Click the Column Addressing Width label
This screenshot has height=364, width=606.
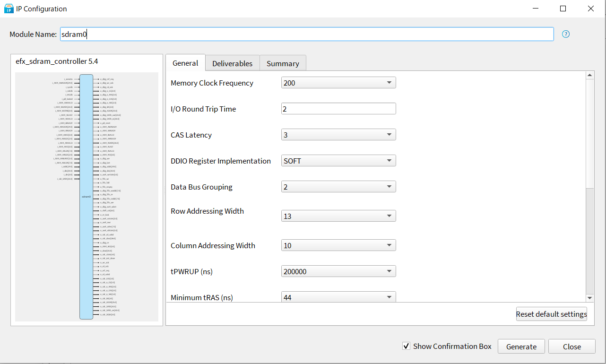coord(213,245)
